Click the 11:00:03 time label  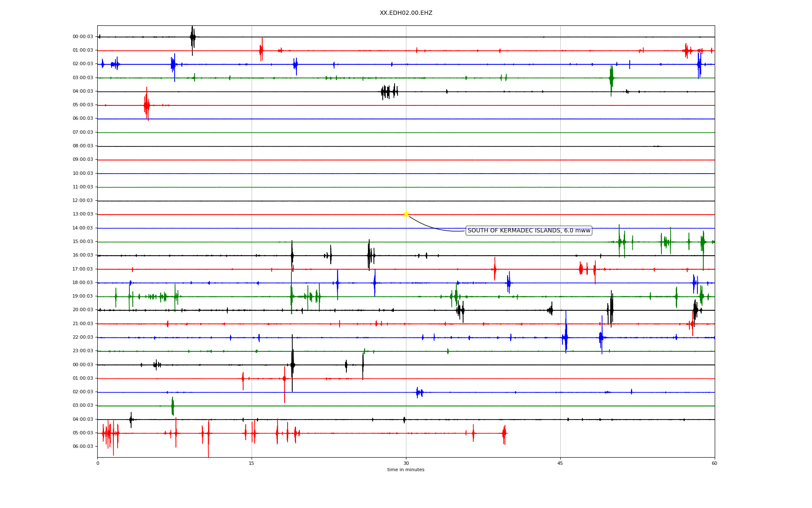click(x=83, y=187)
